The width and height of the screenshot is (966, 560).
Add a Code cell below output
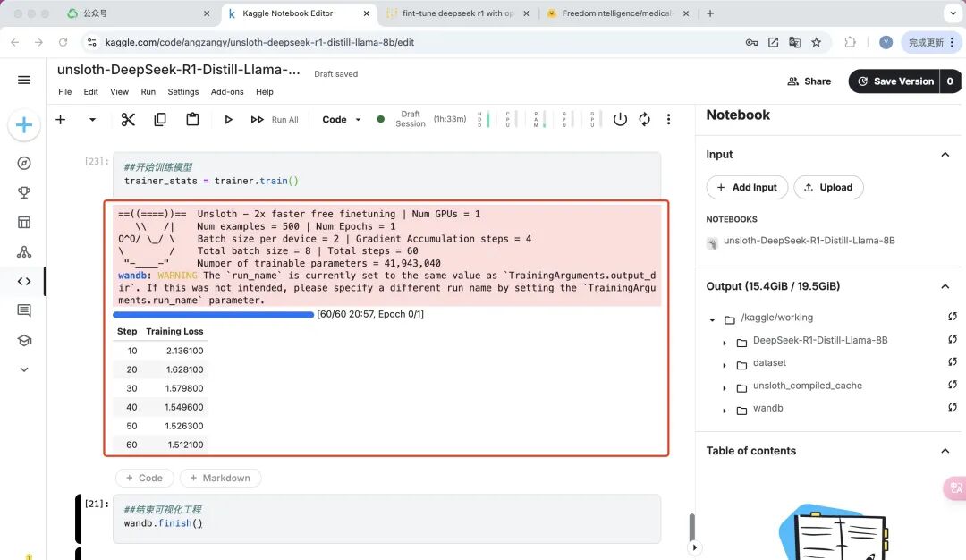[144, 478]
